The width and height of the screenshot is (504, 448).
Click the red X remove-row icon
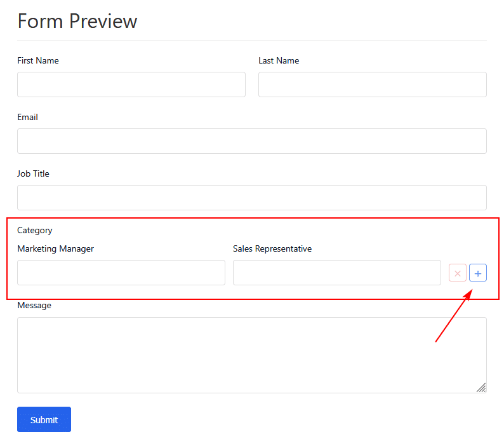point(457,273)
